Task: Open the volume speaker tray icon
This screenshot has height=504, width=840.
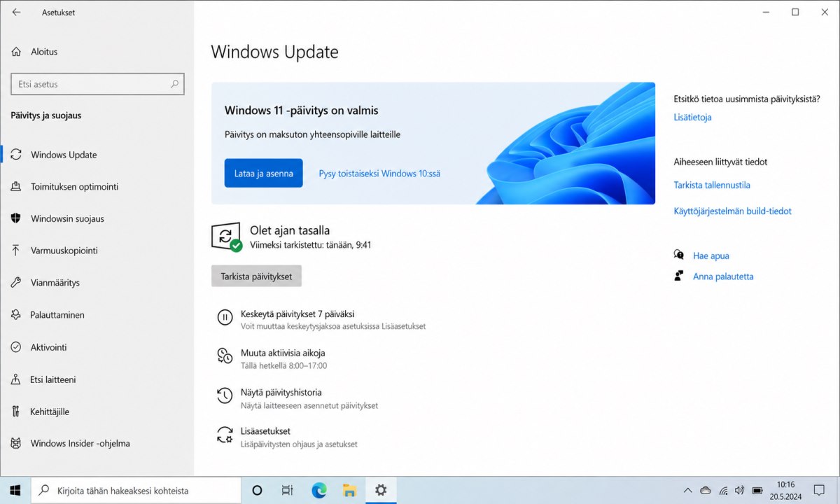Action: point(740,491)
